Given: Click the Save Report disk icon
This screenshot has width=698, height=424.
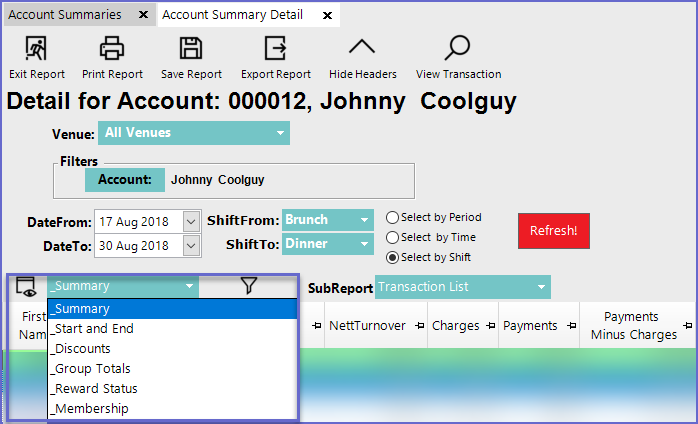Looking at the screenshot, I should pos(190,48).
